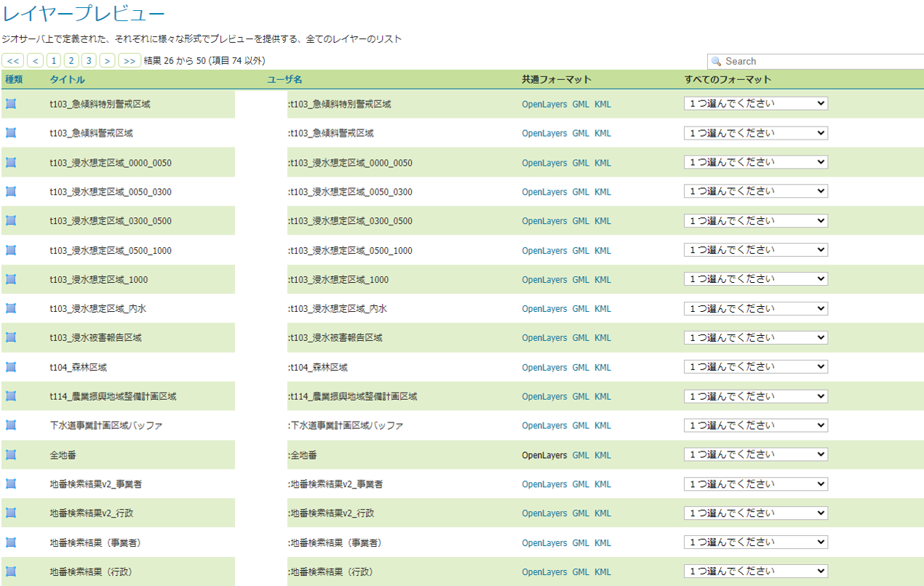Open OpenLayers preview for t103_浸水想定区域_1000
The width and height of the screenshot is (924, 586).
point(543,280)
